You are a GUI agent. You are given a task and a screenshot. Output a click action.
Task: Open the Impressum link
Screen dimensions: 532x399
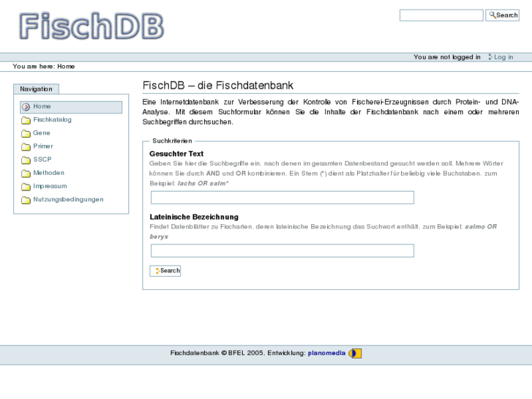coord(50,186)
